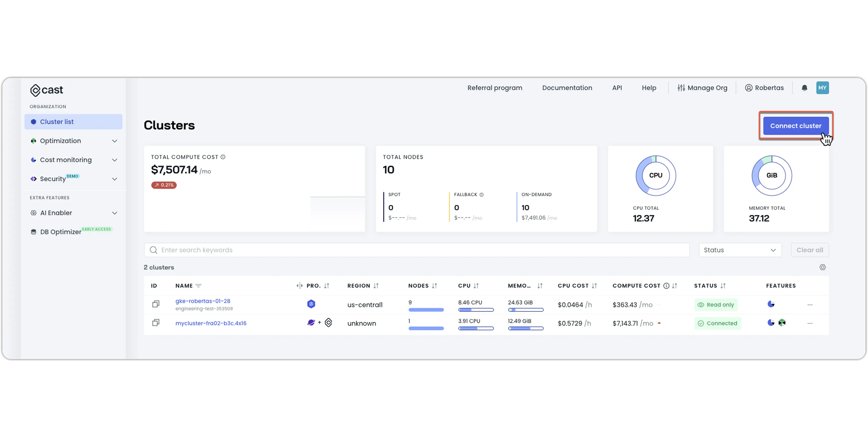The height and width of the screenshot is (437, 868).
Task: Click the CAST AI logo
Action: point(46,90)
